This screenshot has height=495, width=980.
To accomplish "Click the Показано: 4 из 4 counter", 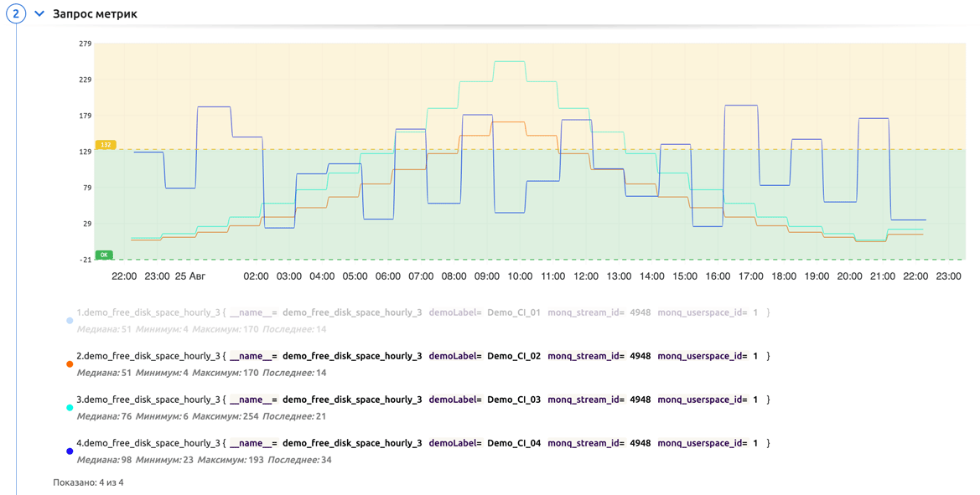I will [88, 482].
